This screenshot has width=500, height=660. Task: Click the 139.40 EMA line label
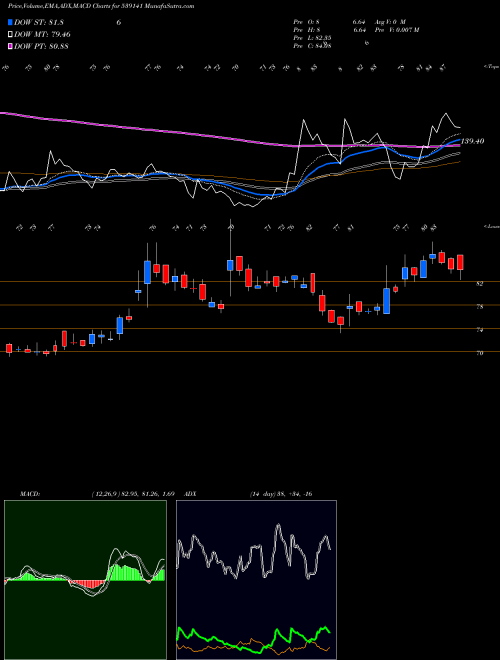473,141
